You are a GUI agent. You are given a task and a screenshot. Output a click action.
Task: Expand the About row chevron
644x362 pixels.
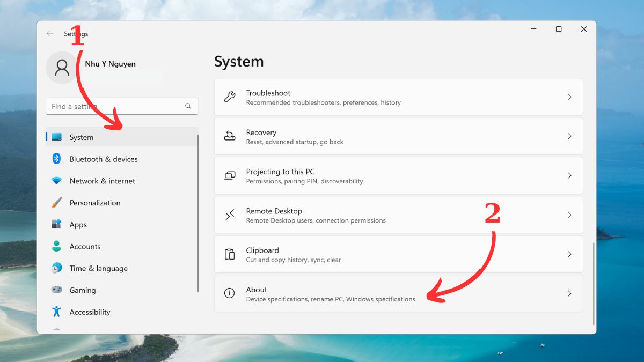coord(569,293)
